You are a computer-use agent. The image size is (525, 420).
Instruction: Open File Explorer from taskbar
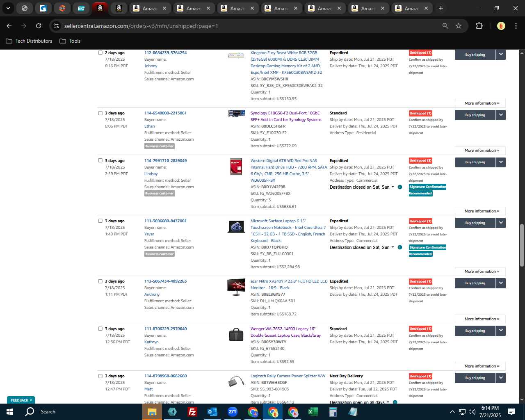[152, 412]
